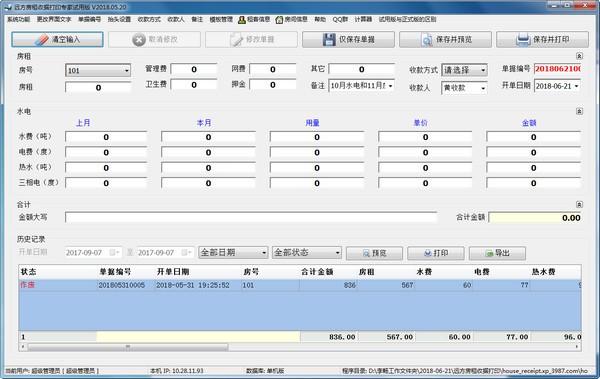The height and width of the screenshot is (379, 600).
Task: Click the 单据编号 number field
Action: tap(557, 69)
